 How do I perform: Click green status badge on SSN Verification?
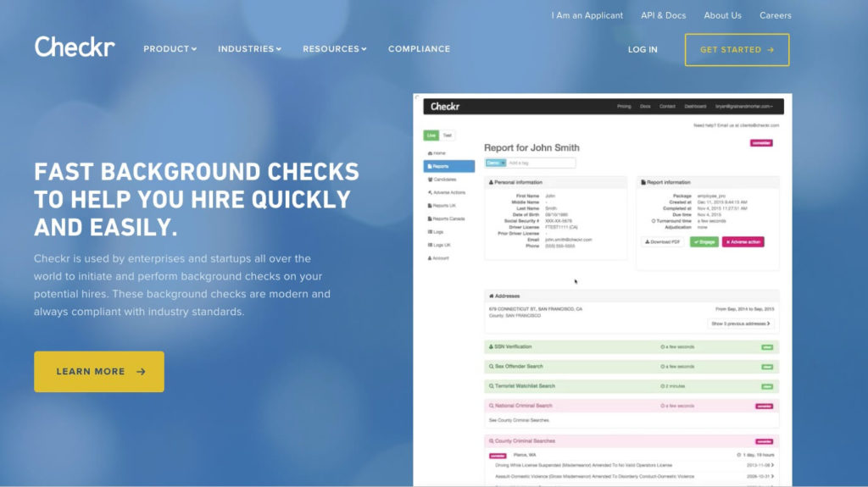click(766, 347)
